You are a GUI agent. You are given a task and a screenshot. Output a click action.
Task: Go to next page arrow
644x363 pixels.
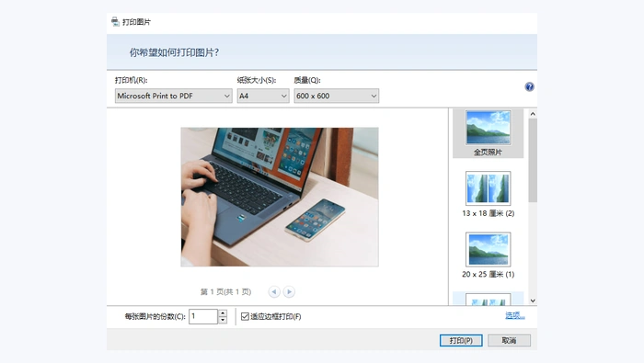(289, 291)
